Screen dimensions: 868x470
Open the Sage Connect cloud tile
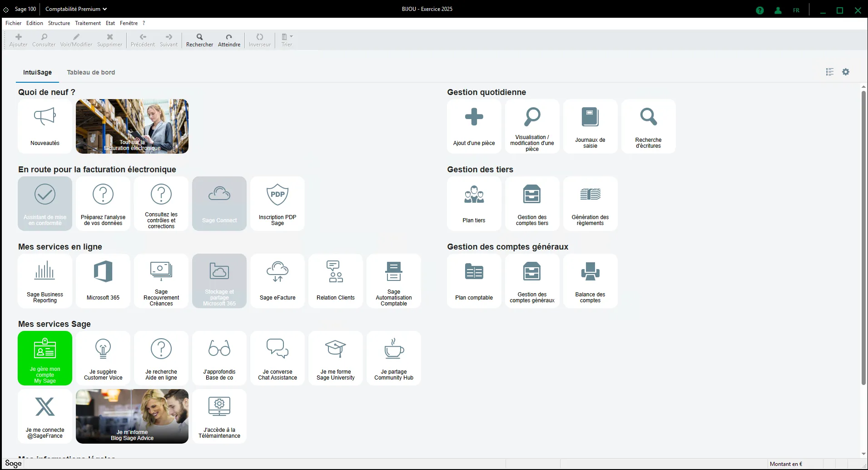click(219, 204)
